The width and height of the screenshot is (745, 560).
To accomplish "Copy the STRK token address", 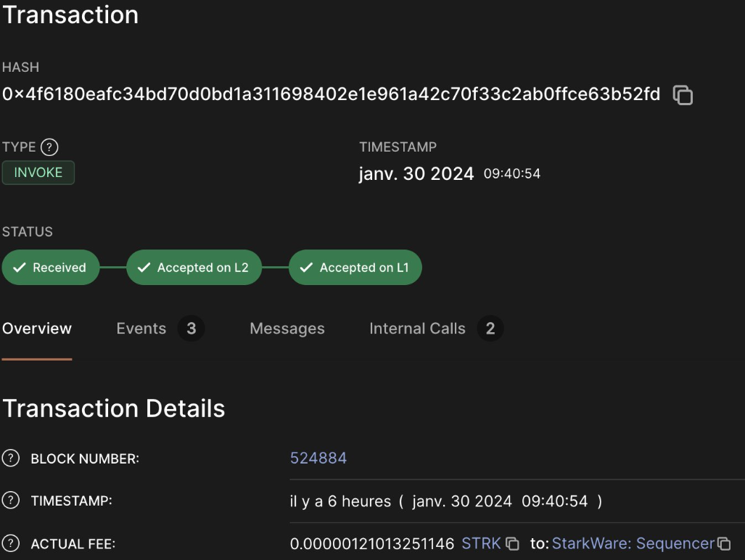I will pyautogui.click(x=512, y=543).
